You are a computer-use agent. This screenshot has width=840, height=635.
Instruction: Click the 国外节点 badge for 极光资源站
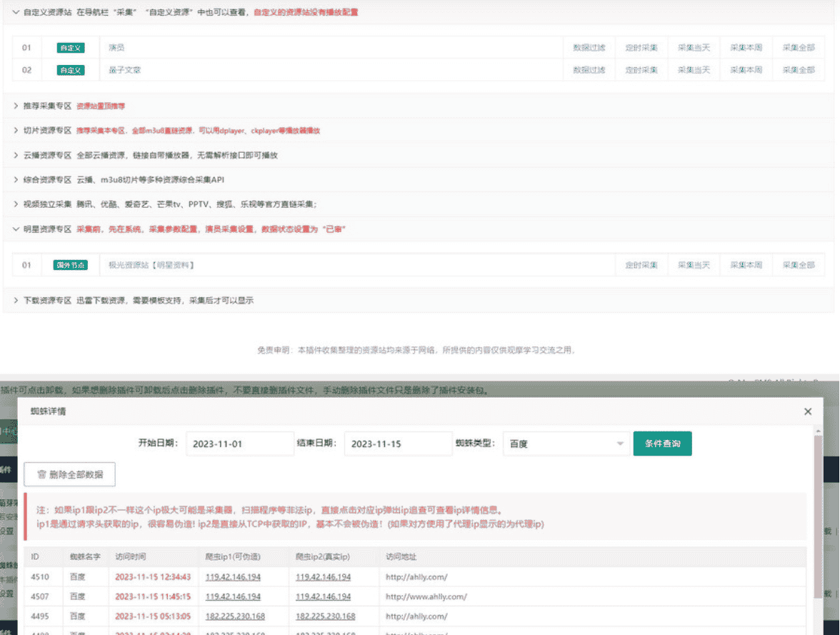click(71, 265)
